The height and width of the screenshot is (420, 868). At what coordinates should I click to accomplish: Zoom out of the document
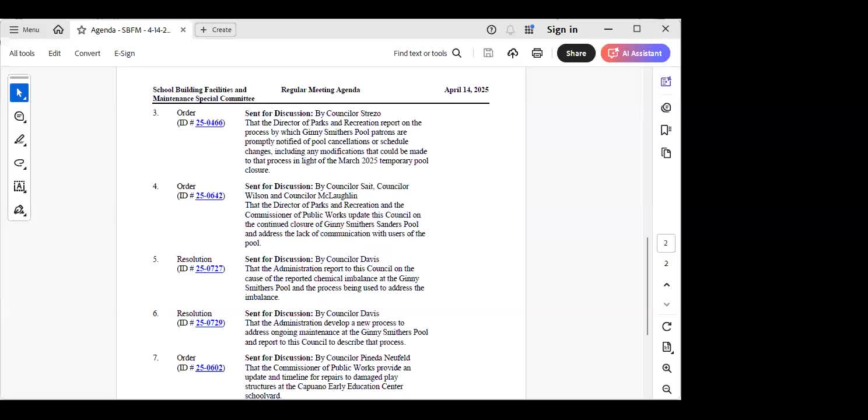[667, 390]
